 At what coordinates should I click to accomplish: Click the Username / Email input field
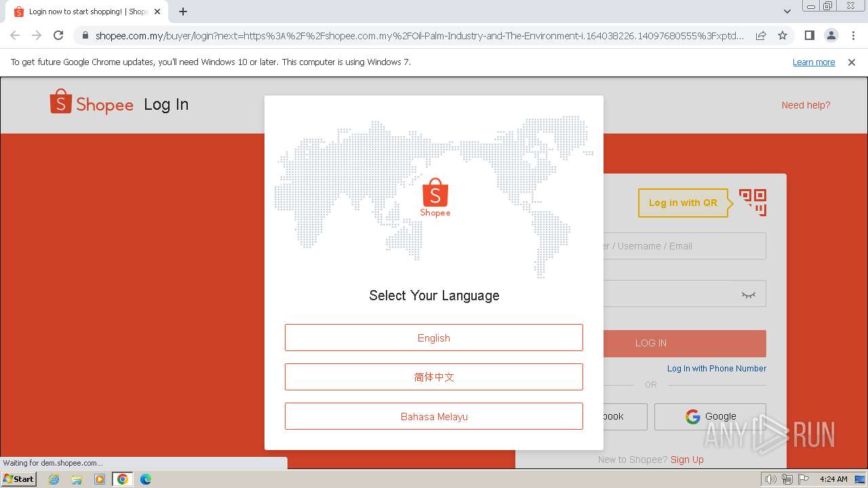[x=684, y=246]
